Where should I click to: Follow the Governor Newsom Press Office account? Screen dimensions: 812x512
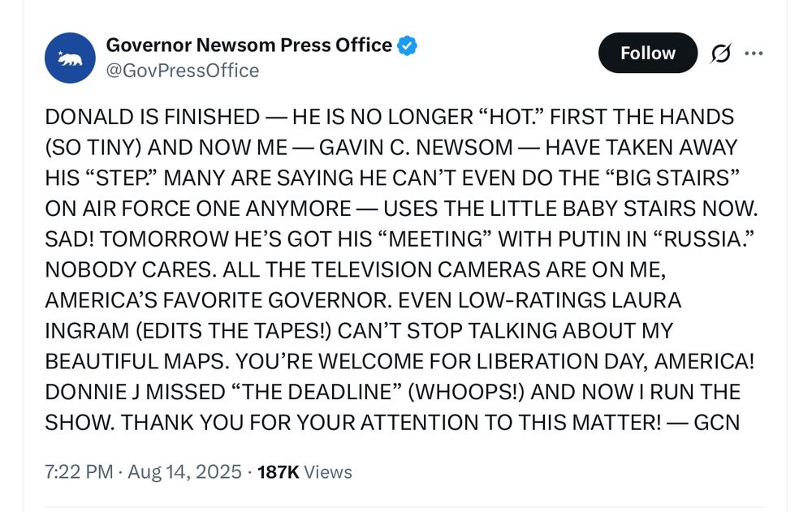(647, 54)
